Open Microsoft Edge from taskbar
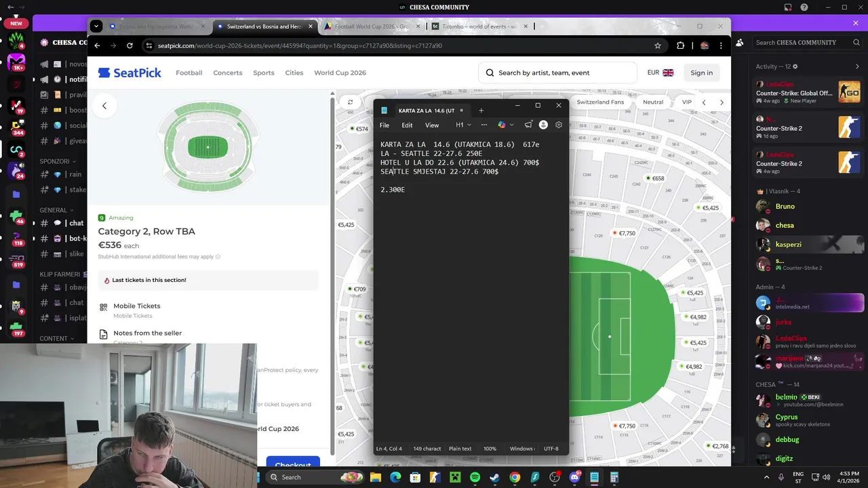This screenshot has width=868, height=488. pyautogui.click(x=395, y=477)
